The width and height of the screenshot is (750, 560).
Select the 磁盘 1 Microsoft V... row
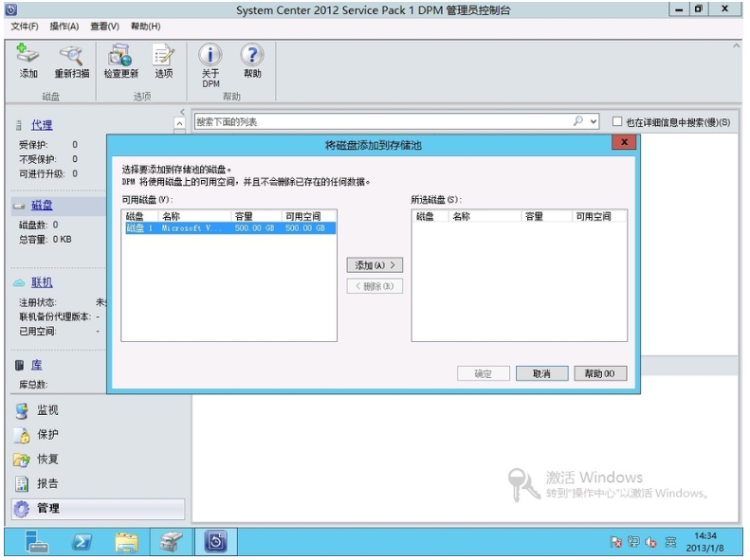coord(230,228)
